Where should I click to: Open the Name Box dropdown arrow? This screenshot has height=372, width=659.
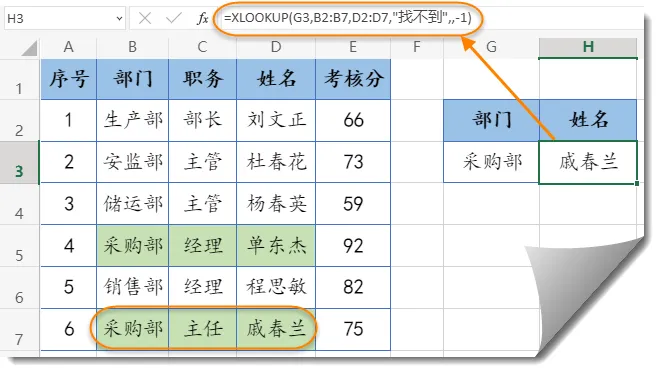tap(119, 18)
